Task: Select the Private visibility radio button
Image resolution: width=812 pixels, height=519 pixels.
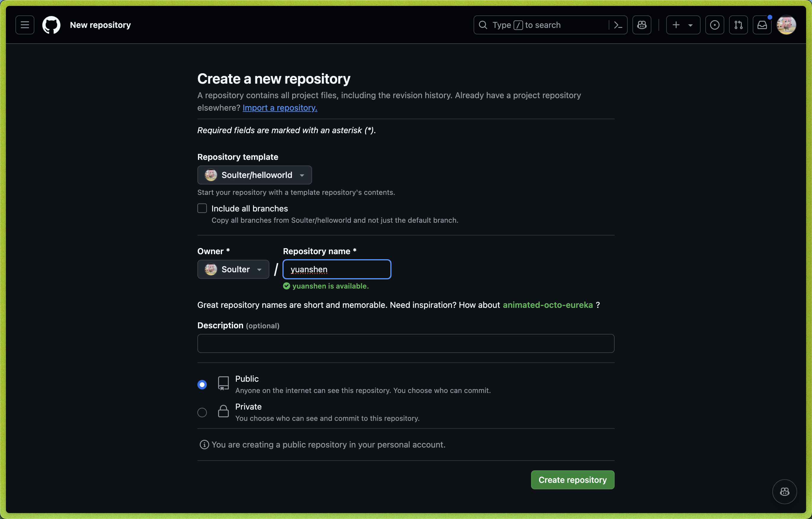Action: pos(202,412)
